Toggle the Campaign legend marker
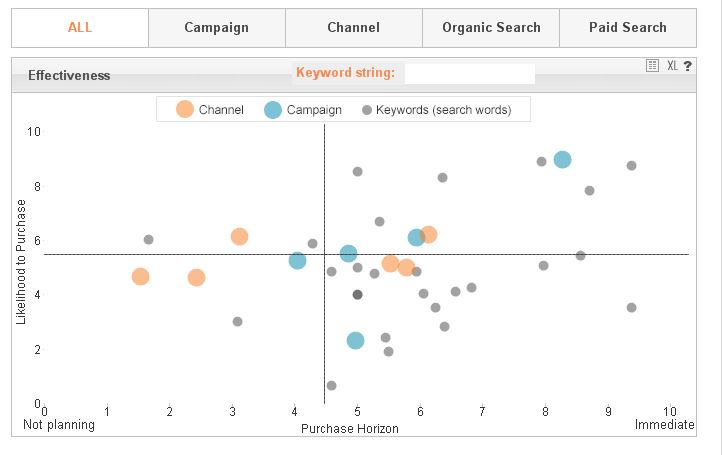 coord(273,110)
